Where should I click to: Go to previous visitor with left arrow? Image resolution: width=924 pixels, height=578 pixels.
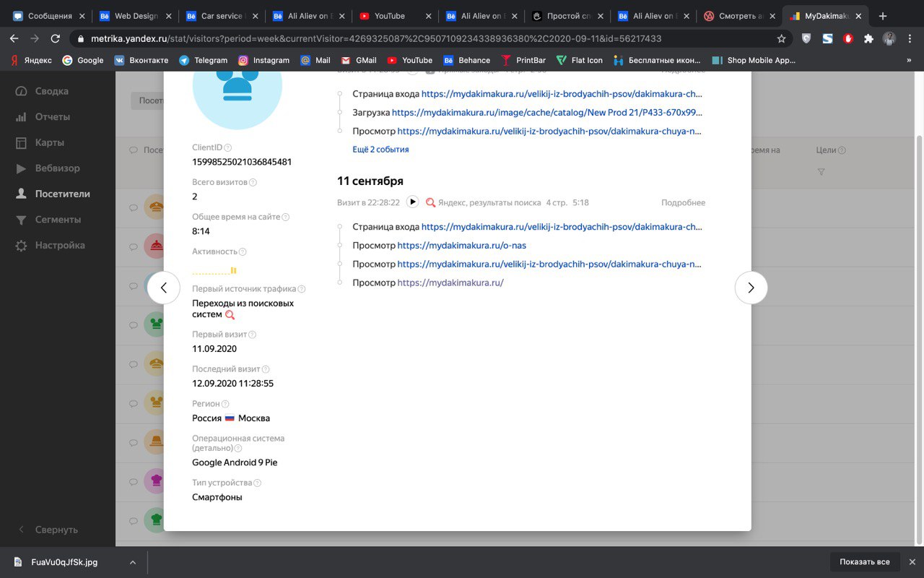click(x=164, y=288)
